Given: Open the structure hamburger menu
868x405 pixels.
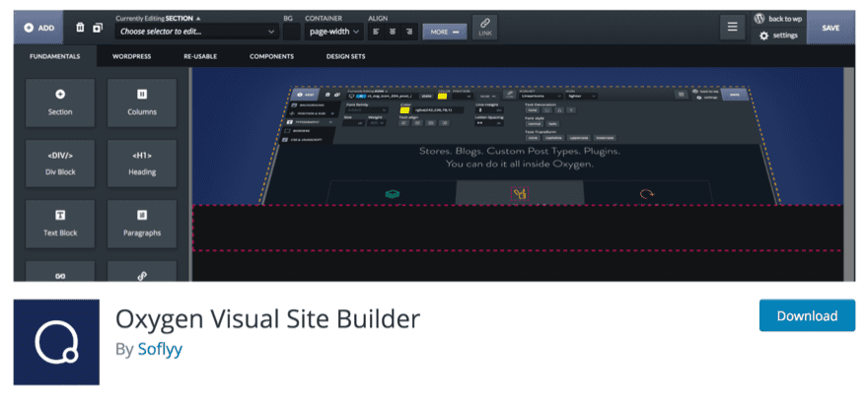Looking at the screenshot, I should point(732,28).
